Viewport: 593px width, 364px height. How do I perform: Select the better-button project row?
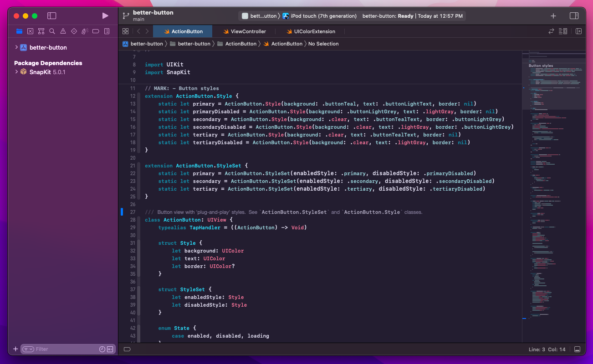[62, 47]
